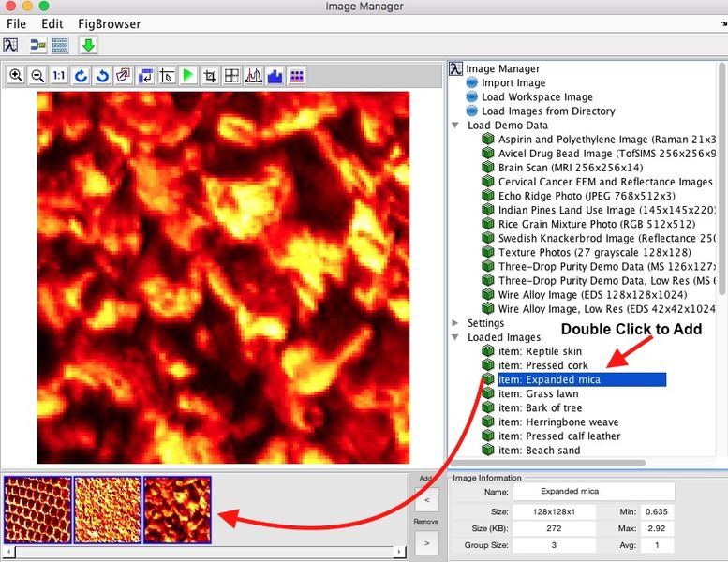The width and height of the screenshot is (728, 562).
Task: Click the green play arrow icon
Action: point(188,76)
